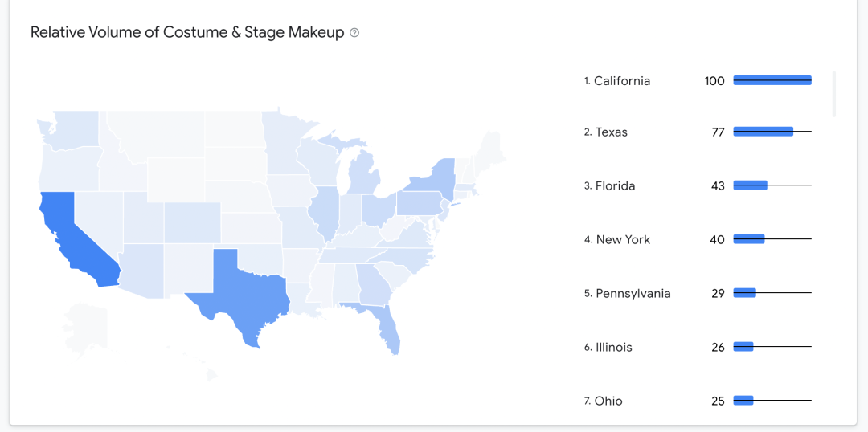Image resolution: width=868 pixels, height=432 pixels.
Task: Click the help icon beside the chart title
Action: 354,33
